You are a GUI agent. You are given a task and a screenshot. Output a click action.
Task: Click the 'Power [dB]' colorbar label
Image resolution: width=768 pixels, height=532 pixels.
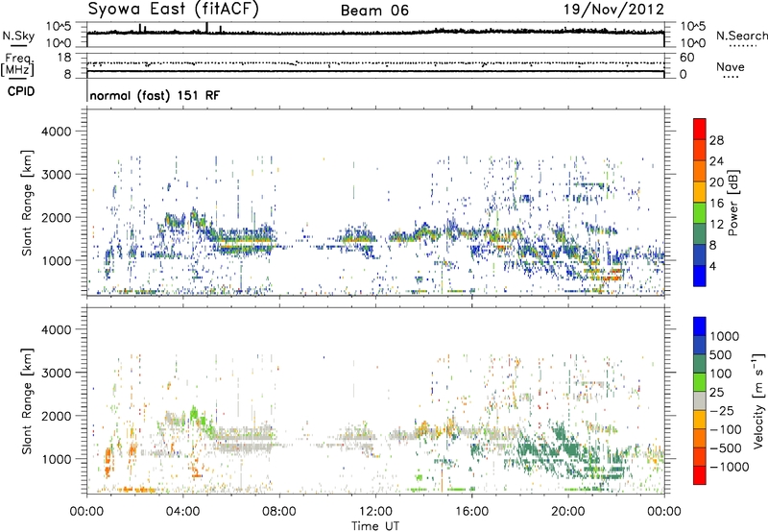(x=733, y=203)
